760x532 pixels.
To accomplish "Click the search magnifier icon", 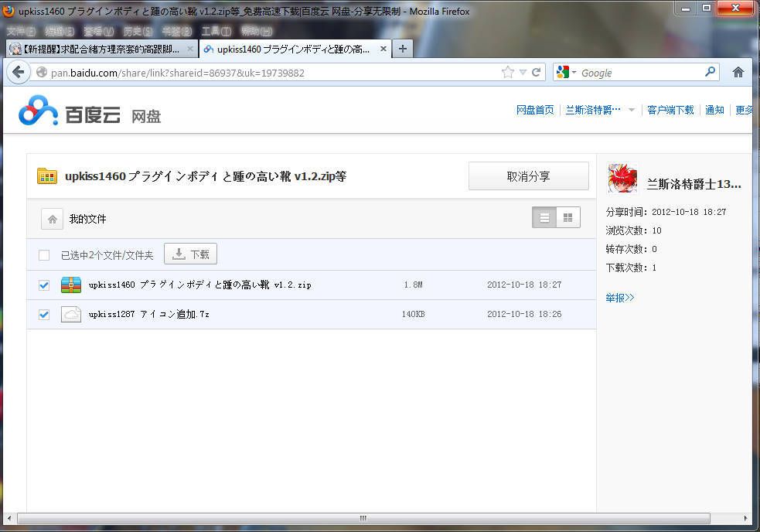I will (710, 72).
